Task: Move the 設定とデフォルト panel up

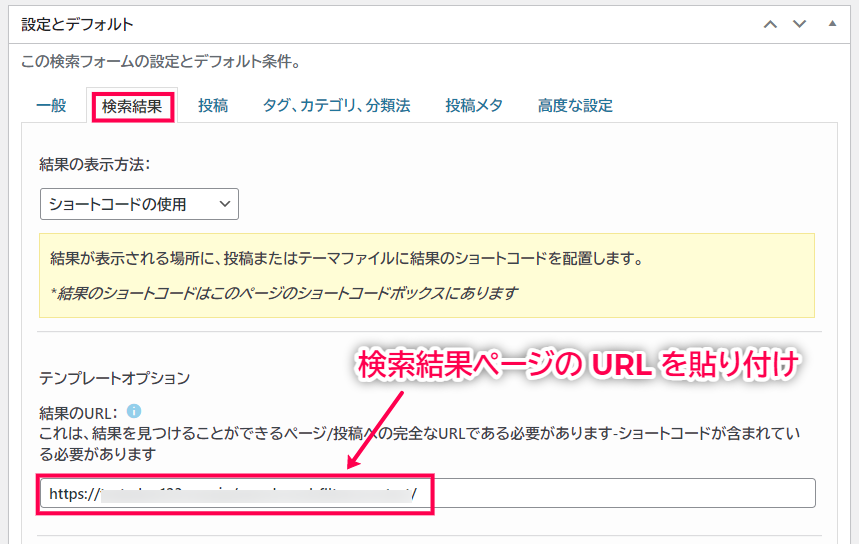Action: 770,24
